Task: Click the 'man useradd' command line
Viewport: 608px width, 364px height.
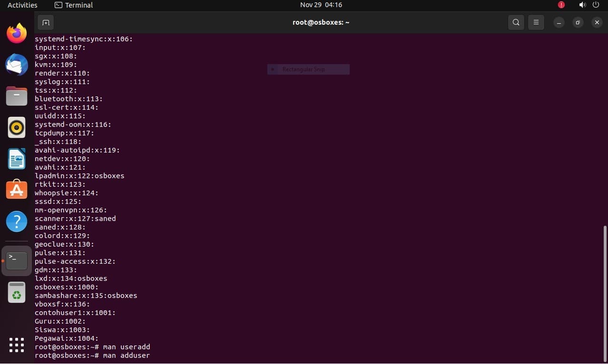Action: pos(92,347)
